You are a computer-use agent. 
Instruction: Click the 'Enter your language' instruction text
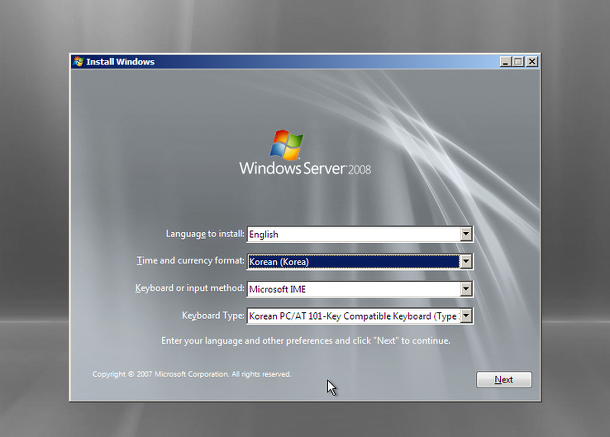(x=306, y=341)
